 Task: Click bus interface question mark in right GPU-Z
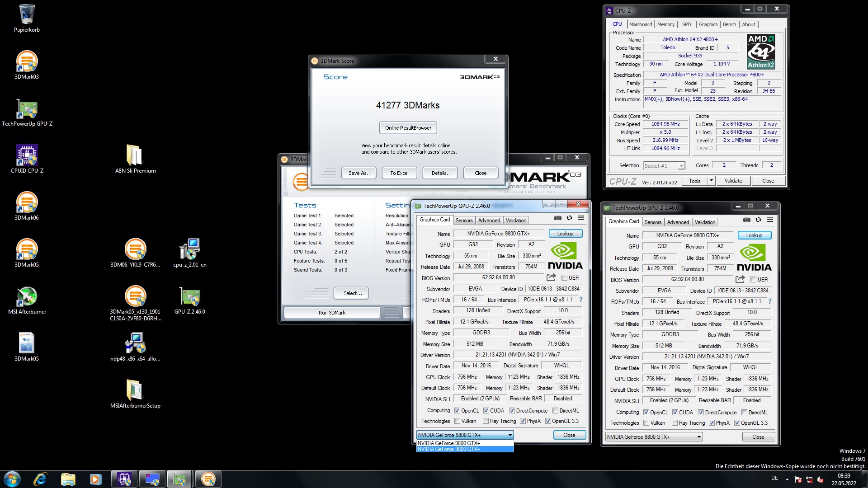(x=769, y=301)
